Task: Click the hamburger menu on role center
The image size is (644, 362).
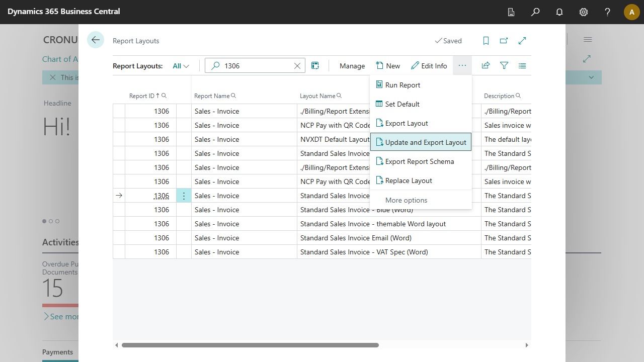Action: (x=588, y=40)
